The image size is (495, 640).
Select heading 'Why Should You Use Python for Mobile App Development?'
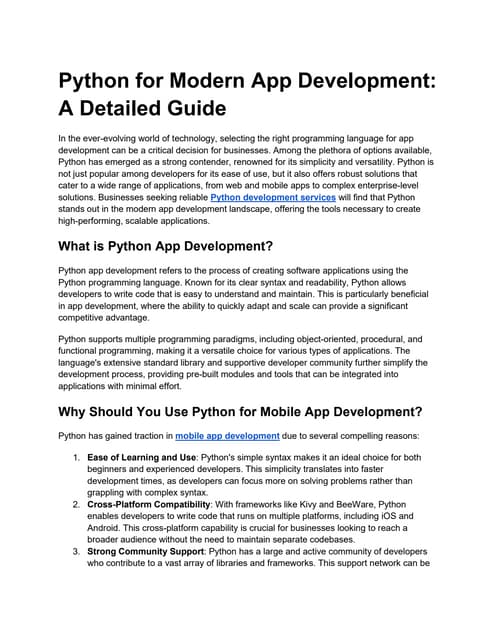(240, 411)
